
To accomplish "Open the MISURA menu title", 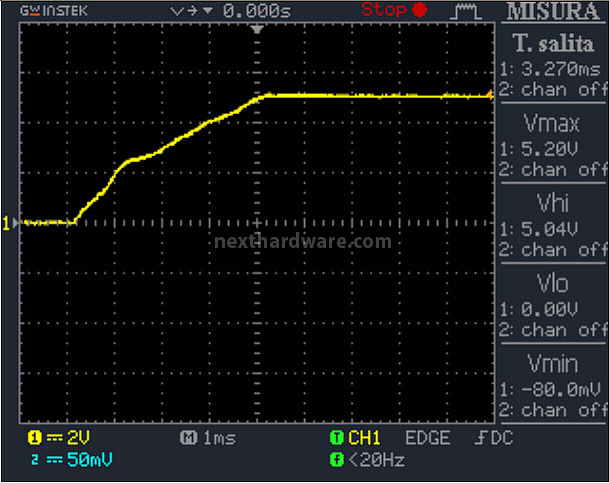I will click(553, 12).
